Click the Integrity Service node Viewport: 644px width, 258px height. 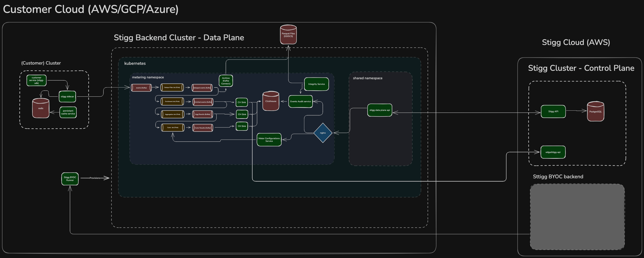point(317,84)
